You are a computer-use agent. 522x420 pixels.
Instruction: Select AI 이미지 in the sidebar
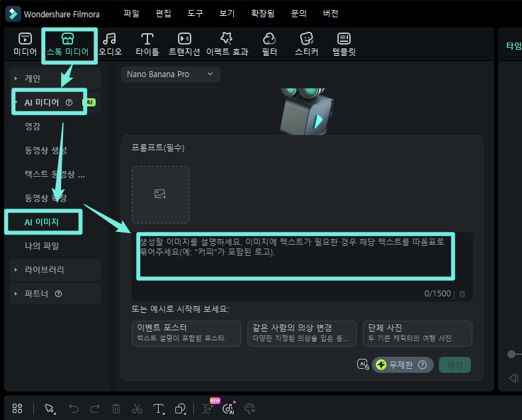tap(42, 222)
